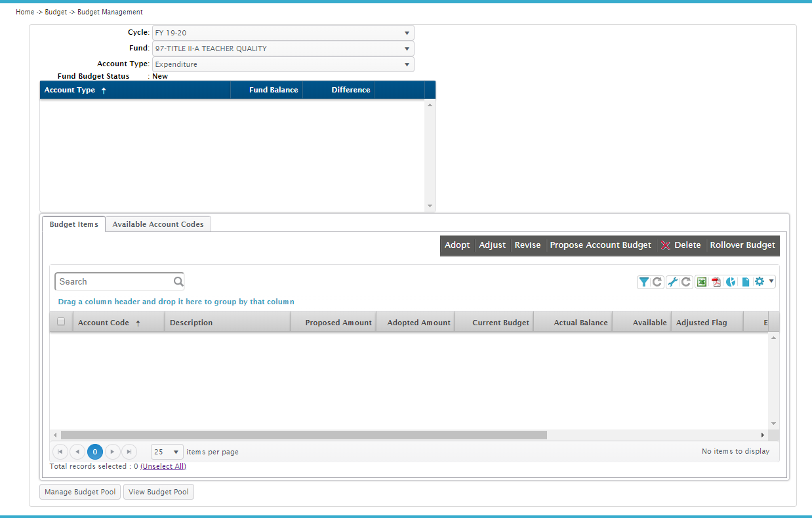Open the Fund dropdown
Screen dimensions: 812x518
tap(283, 49)
